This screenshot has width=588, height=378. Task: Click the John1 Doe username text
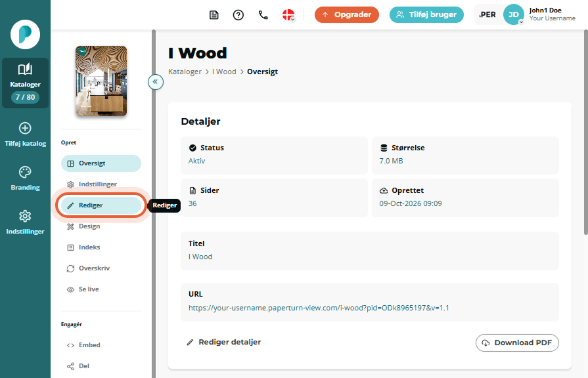pos(545,10)
